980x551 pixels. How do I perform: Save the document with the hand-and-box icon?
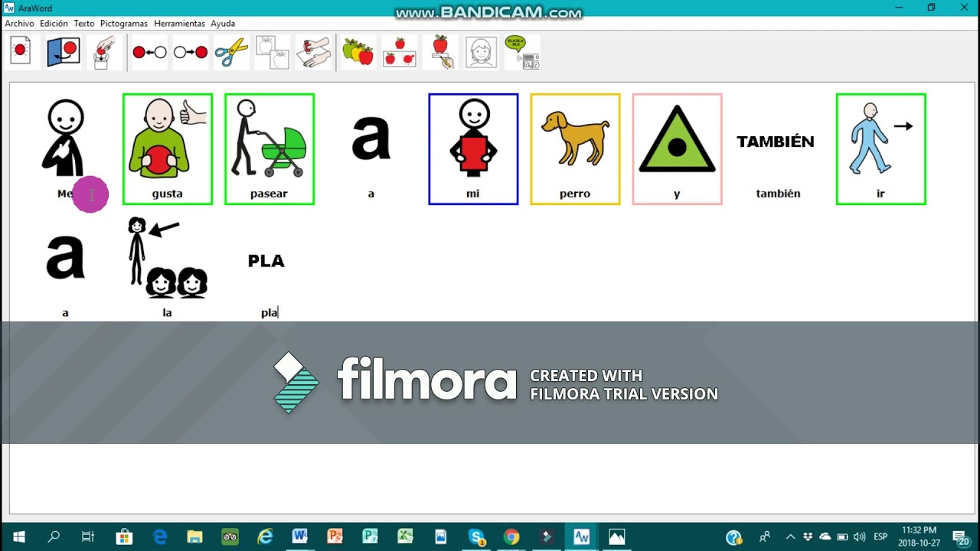click(x=105, y=52)
